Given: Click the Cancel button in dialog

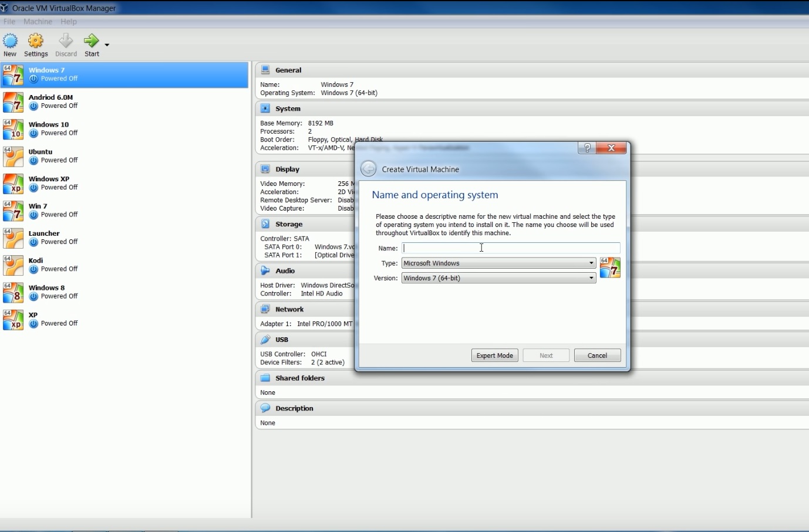Looking at the screenshot, I should (x=597, y=355).
